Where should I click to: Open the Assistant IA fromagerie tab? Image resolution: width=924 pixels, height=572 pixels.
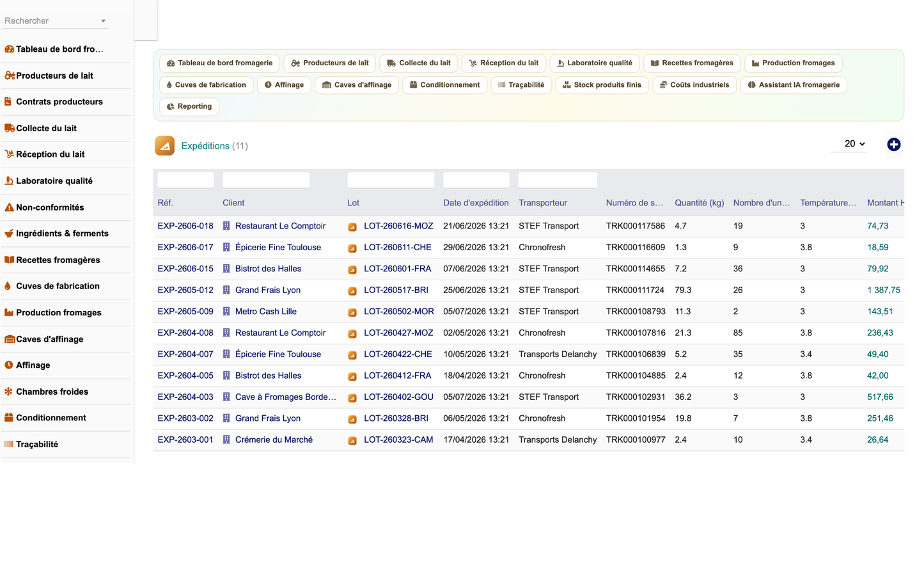pos(794,85)
